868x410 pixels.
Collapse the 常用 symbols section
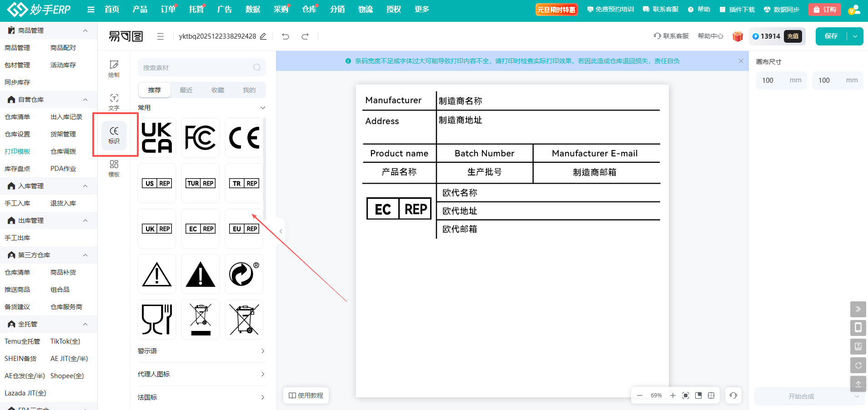coord(262,108)
